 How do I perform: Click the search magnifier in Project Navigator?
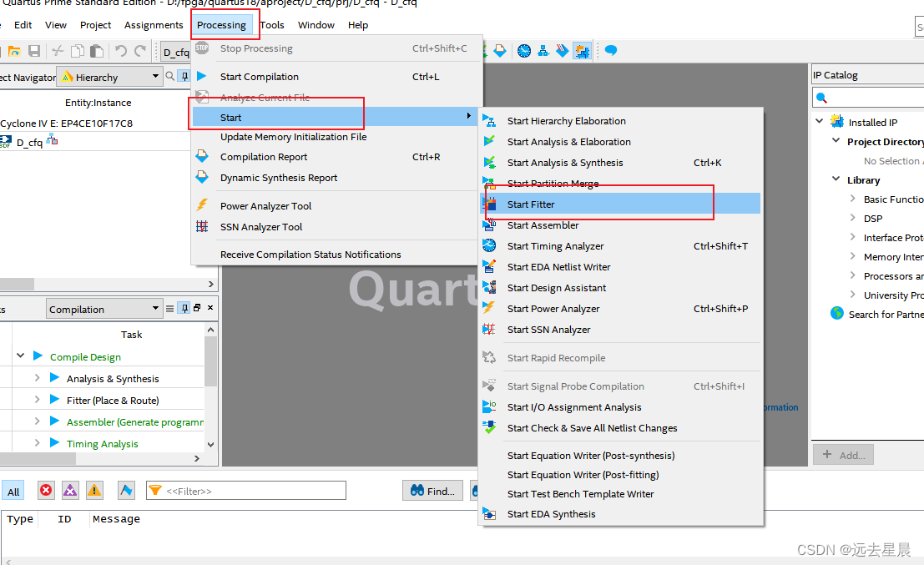170,76
